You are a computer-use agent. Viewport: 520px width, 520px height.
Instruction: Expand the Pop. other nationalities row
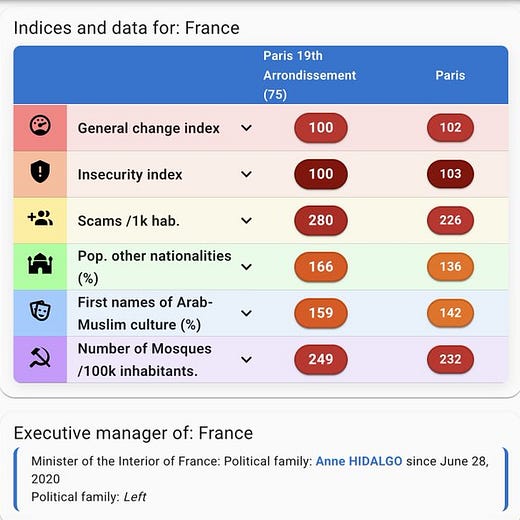point(246,267)
